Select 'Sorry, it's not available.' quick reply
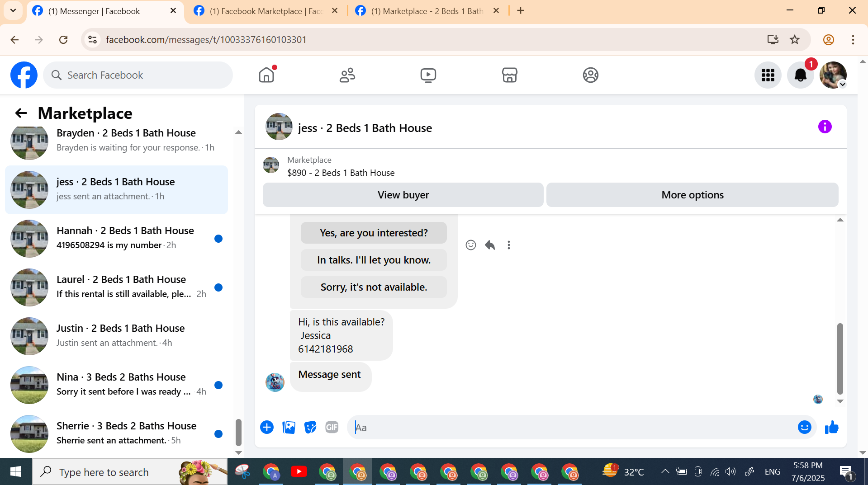This screenshot has height=485, width=868. (x=374, y=287)
